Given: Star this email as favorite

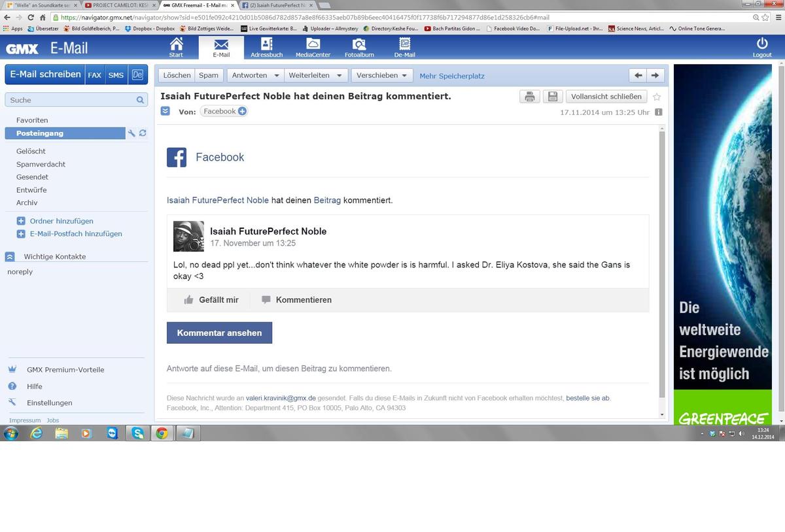Looking at the screenshot, I should click(657, 97).
